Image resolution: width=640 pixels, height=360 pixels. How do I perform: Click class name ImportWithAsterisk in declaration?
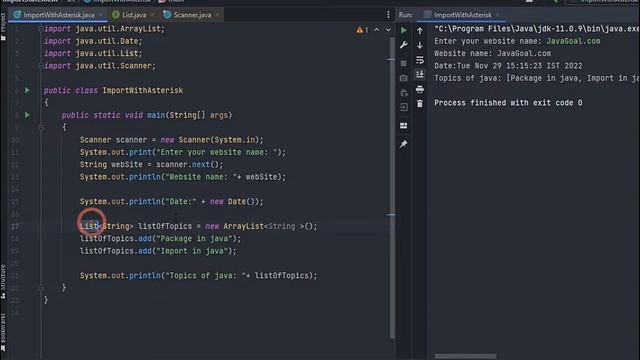point(142,90)
